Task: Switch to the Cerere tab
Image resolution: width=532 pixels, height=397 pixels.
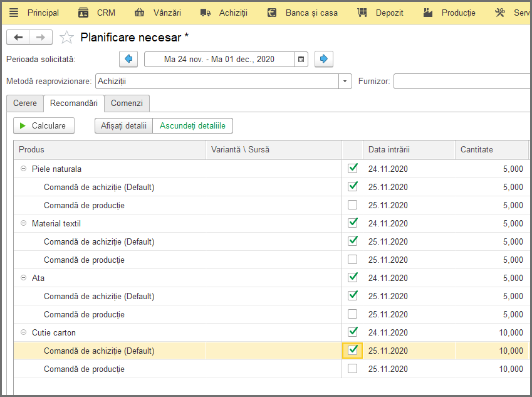Action: coord(25,103)
